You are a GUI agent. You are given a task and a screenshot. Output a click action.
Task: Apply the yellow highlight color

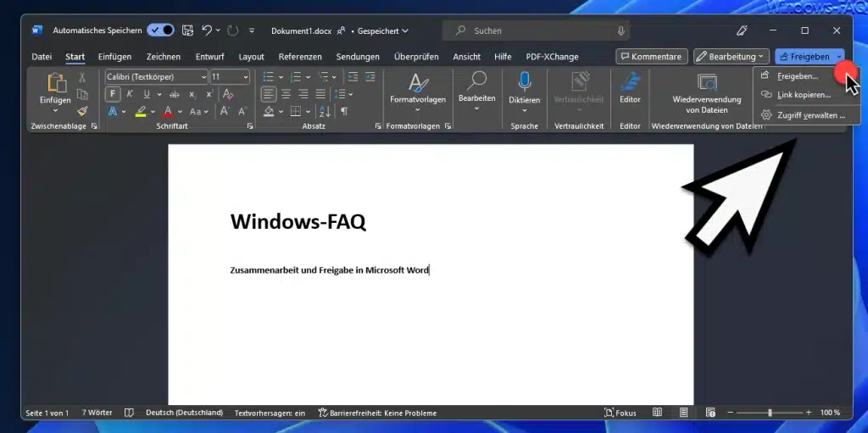click(x=141, y=111)
